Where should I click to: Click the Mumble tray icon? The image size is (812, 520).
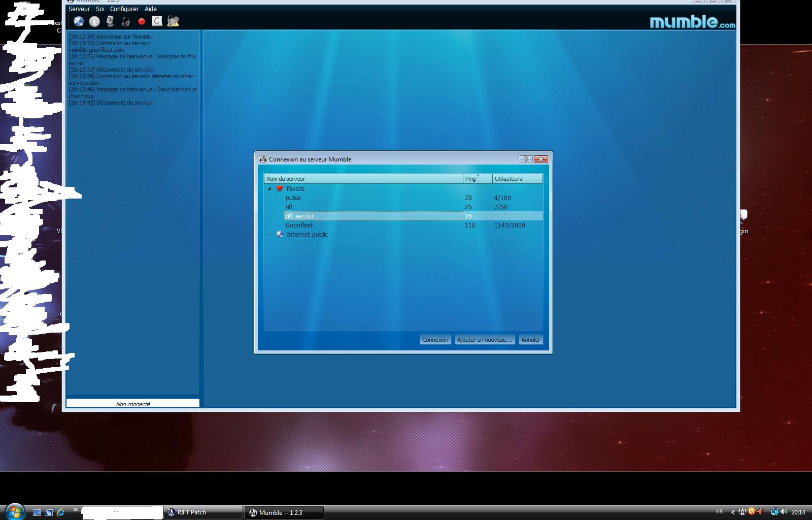click(x=742, y=511)
